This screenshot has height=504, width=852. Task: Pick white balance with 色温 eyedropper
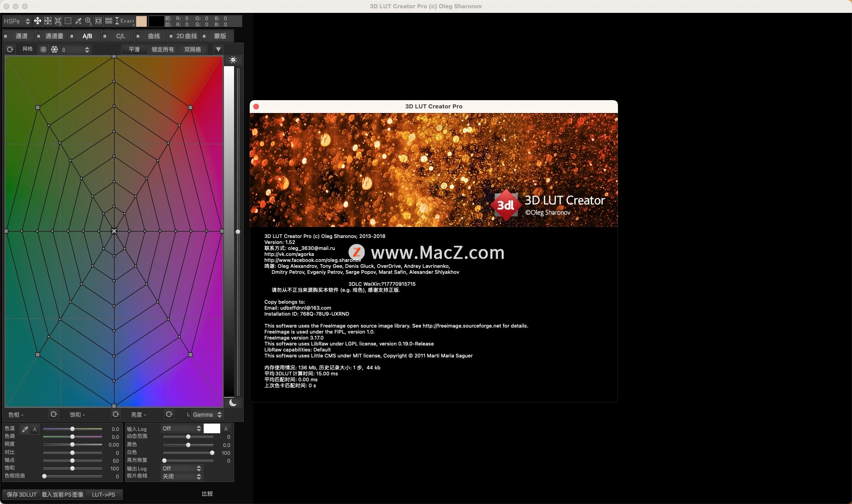25,429
